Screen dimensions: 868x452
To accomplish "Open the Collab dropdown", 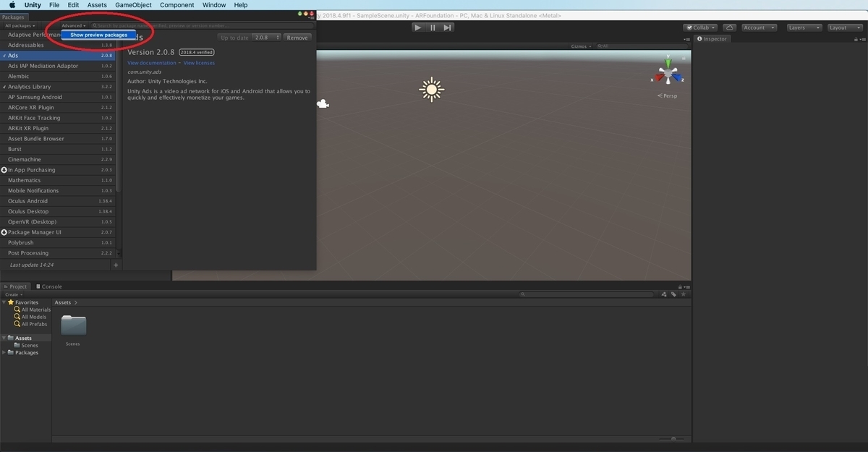I will tap(700, 27).
